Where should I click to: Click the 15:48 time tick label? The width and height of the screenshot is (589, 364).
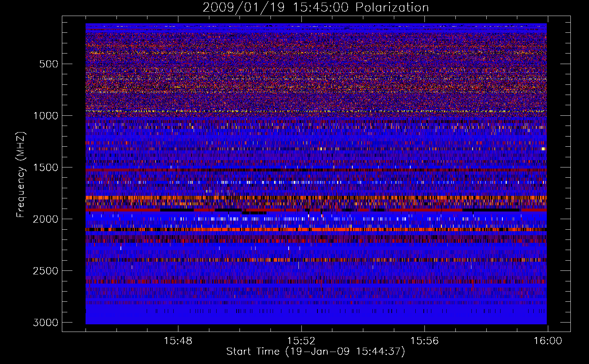click(x=178, y=341)
